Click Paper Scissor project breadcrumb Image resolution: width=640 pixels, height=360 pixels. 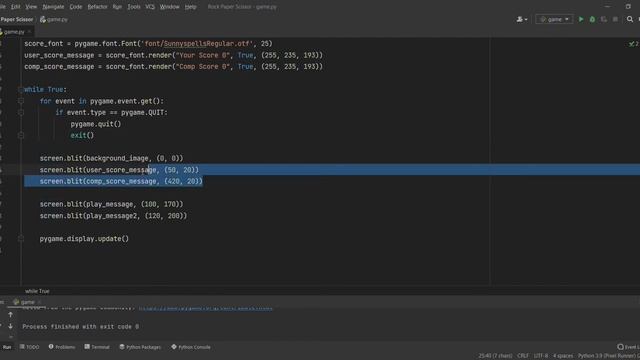(x=17, y=19)
